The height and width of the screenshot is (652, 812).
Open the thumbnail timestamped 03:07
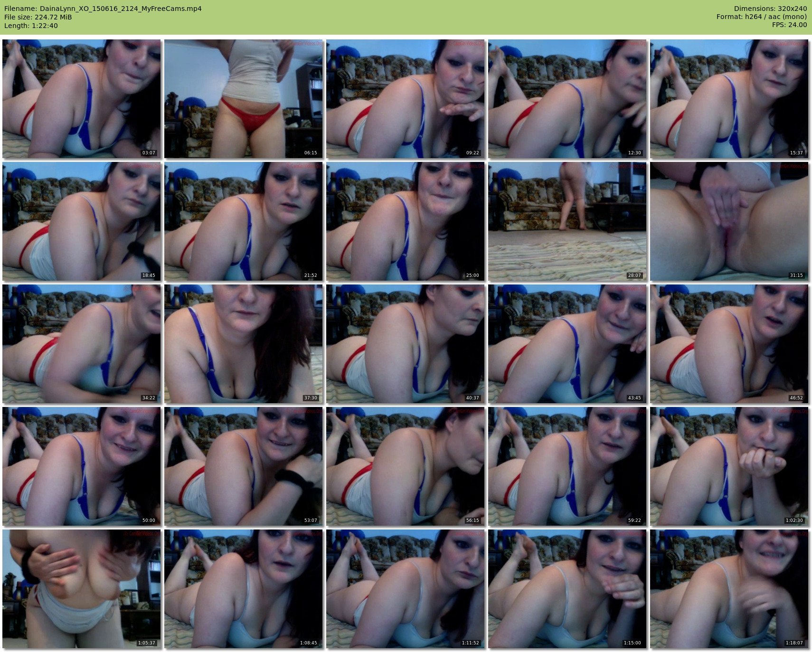82,99
